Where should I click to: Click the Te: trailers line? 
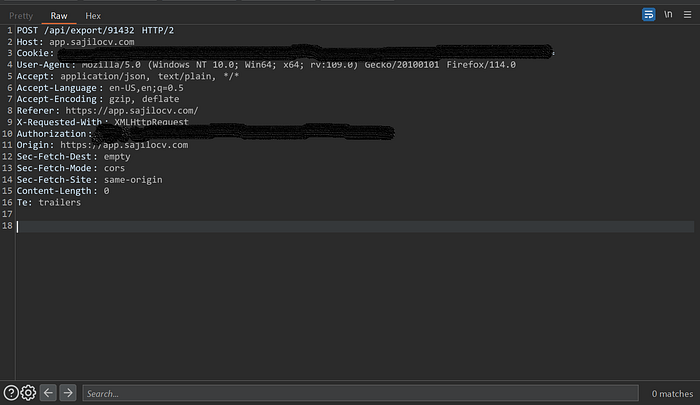tap(49, 203)
